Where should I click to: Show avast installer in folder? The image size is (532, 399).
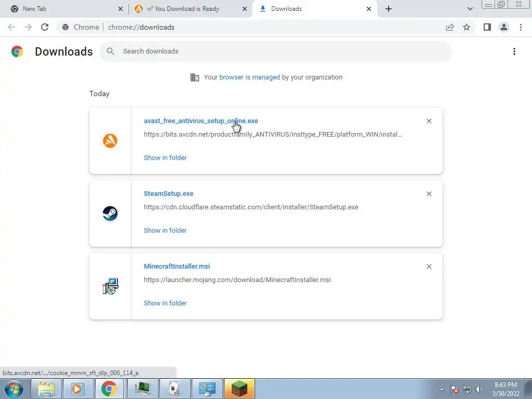point(165,158)
